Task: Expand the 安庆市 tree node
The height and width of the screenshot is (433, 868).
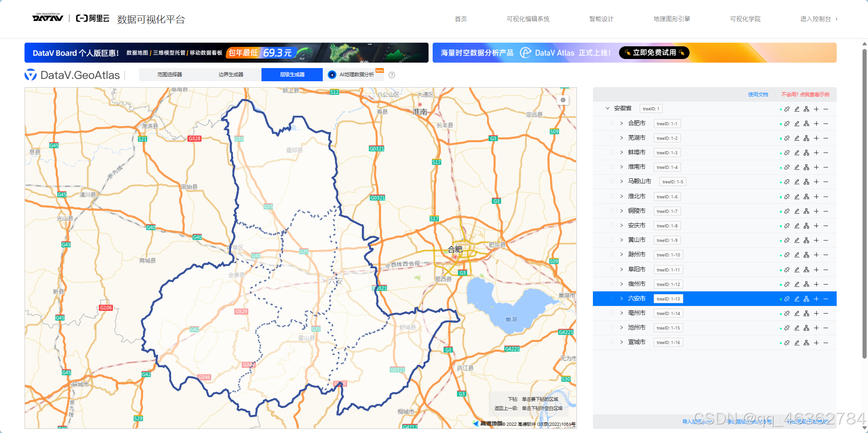Action: (x=621, y=226)
